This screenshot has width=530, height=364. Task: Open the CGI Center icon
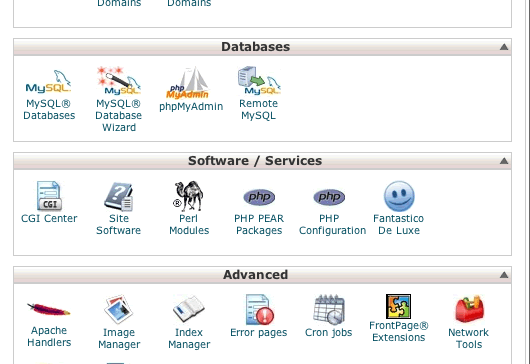click(x=49, y=196)
